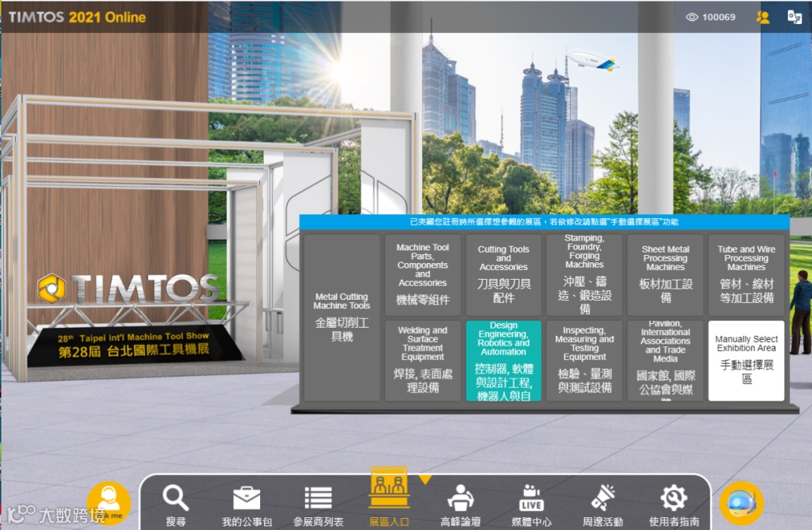
Task: Click the magnifier search icon
Action: 175,498
